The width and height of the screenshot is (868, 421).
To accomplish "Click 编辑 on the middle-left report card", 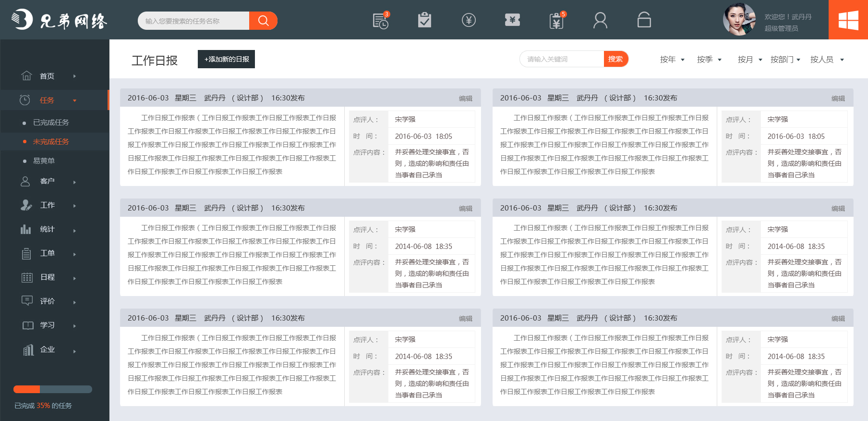I will tap(465, 209).
